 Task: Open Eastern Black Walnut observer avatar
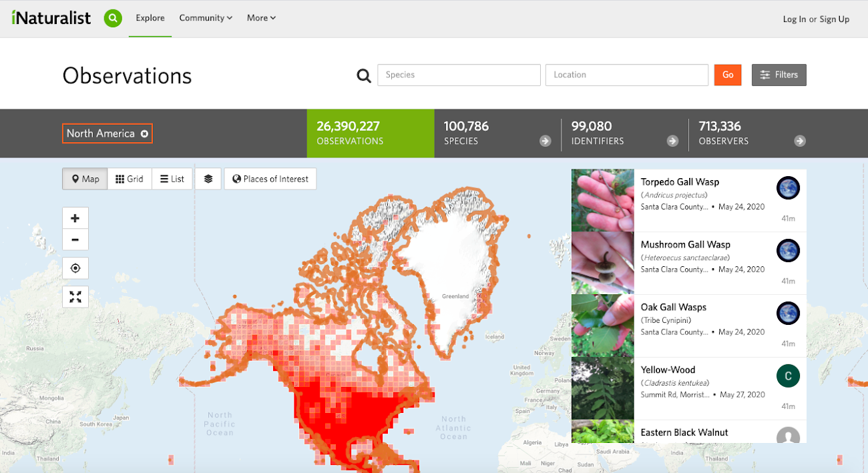click(789, 435)
